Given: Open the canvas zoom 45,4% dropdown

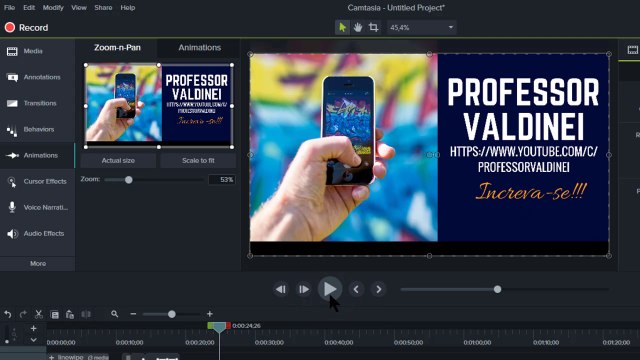Looking at the screenshot, I should pyautogui.click(x=421, y=27).
